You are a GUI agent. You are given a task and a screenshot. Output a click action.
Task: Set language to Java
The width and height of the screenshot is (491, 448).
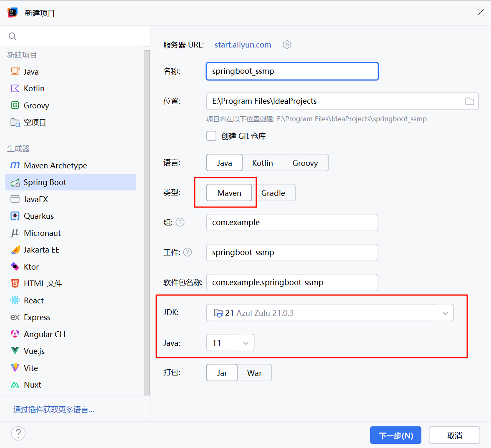tap(225, 163)
